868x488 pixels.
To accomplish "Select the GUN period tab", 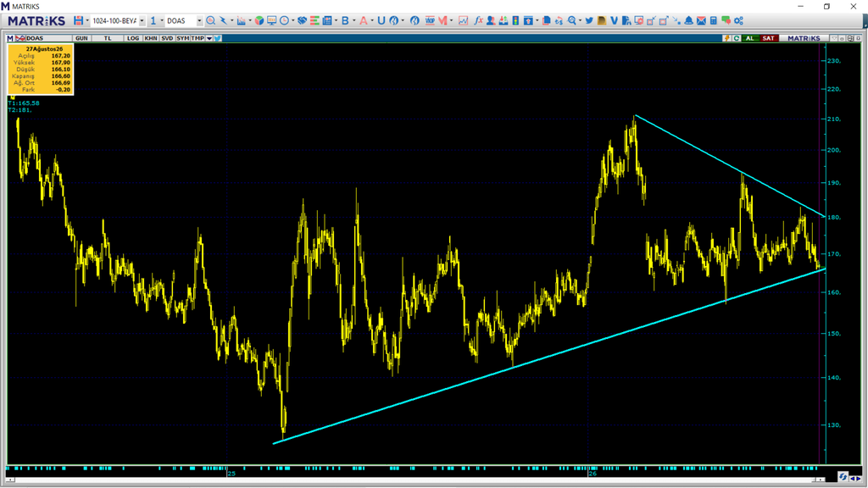I will click(81, 38).
